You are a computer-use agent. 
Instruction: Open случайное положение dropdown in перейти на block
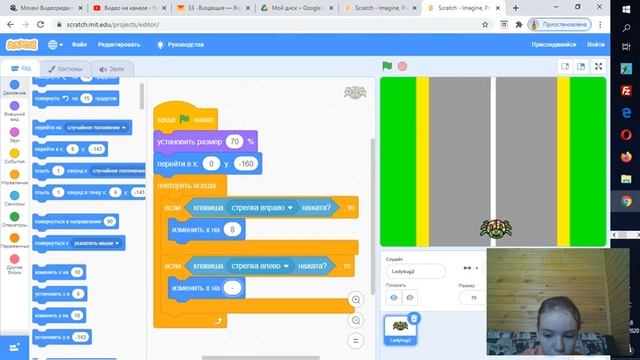pyautogui.click(x=97, y=127)
